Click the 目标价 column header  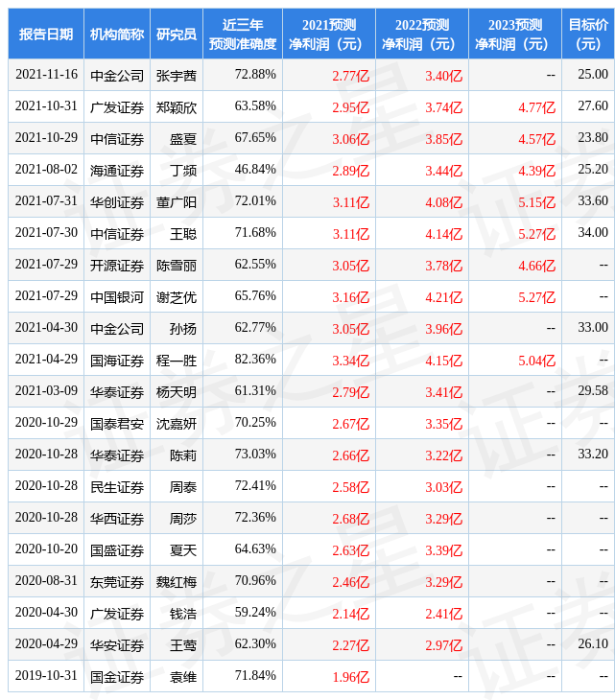[588, 34]
